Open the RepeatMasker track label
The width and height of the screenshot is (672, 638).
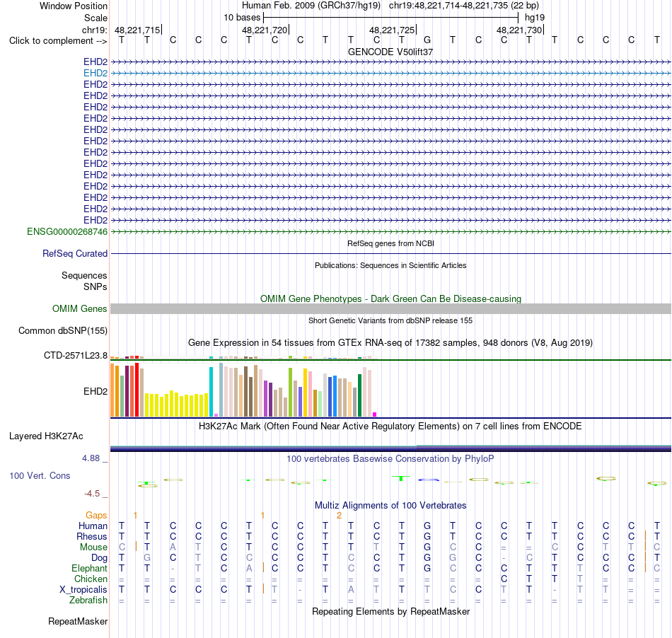point(78,621)
